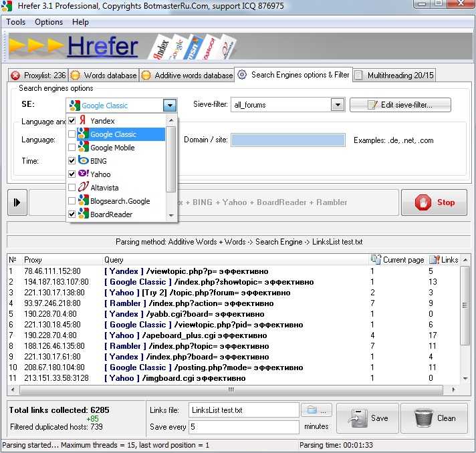Click the browse folder button for Links file
The width and height of the screenshot is (476, 453).
(316, 410)
